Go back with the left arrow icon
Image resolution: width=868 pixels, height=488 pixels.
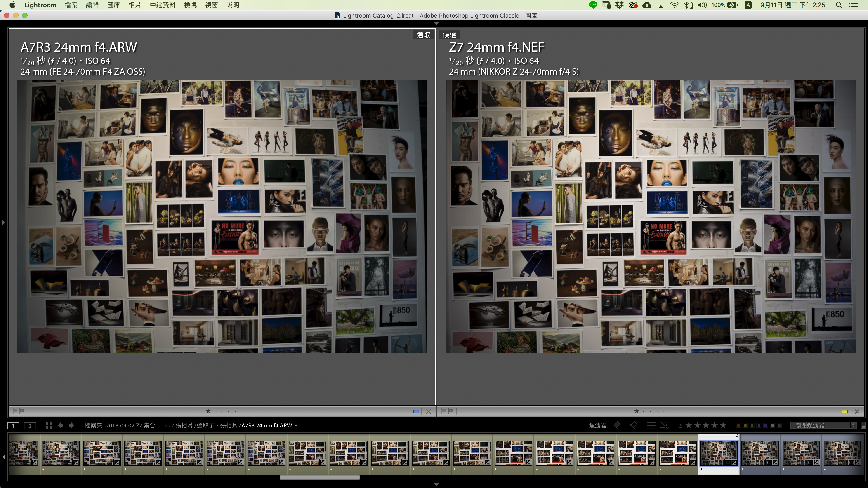(60, 425)
